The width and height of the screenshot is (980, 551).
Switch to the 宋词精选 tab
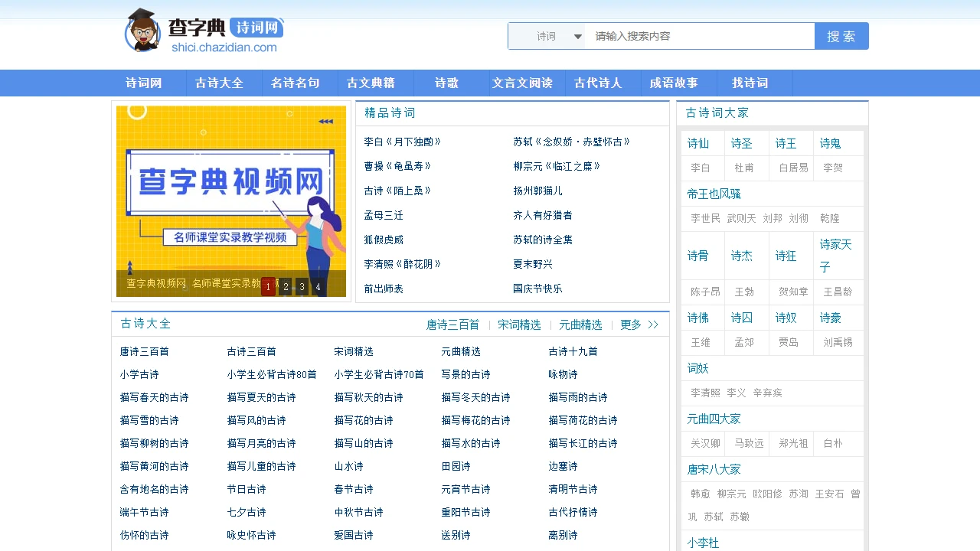[519, 324]
